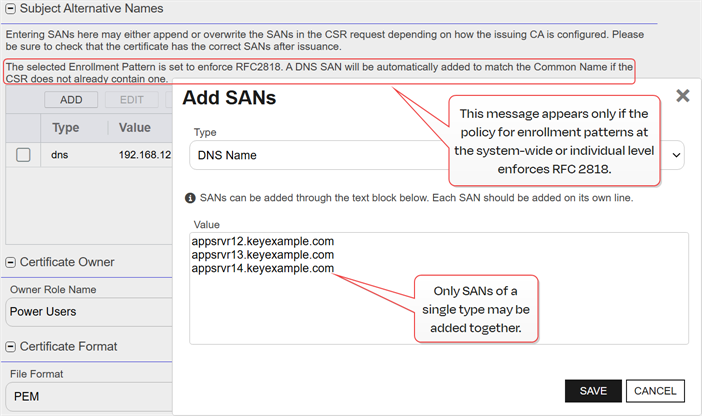Screen dimensions: 702x416
Task: Click the ADD button in SANs grid
Action: (71, 100)
